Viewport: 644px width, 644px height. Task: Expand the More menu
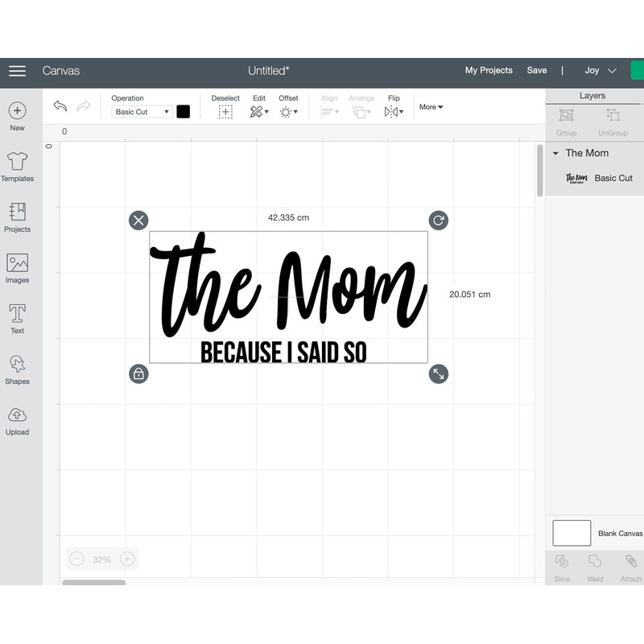point(431,107)
